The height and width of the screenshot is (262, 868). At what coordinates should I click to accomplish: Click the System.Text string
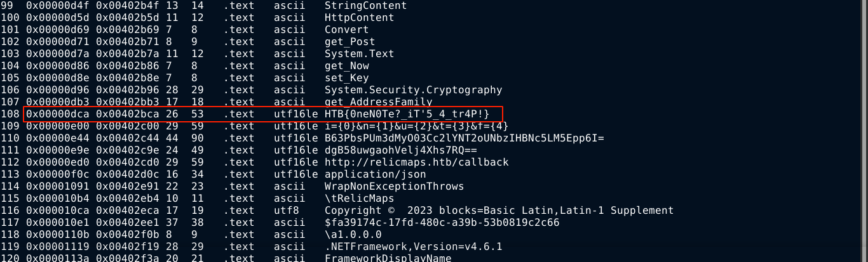point(359,54)
